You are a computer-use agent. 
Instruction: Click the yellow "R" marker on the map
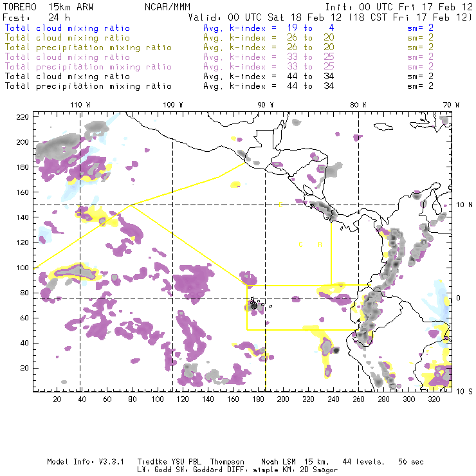pyautogui.click(x=320, y=244)
